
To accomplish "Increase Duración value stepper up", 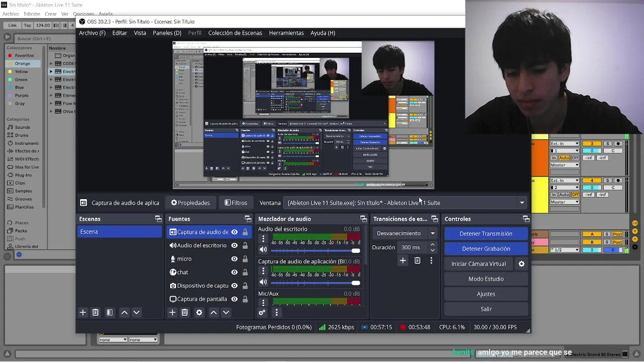I will pos(432,244).
